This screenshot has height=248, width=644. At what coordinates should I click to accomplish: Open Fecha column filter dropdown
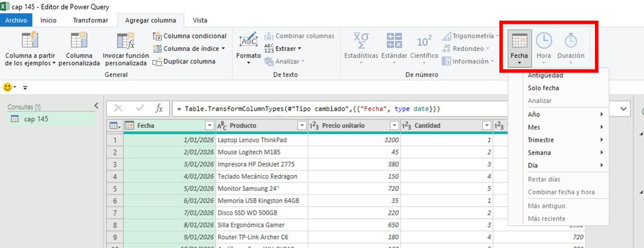click(209, 125)
